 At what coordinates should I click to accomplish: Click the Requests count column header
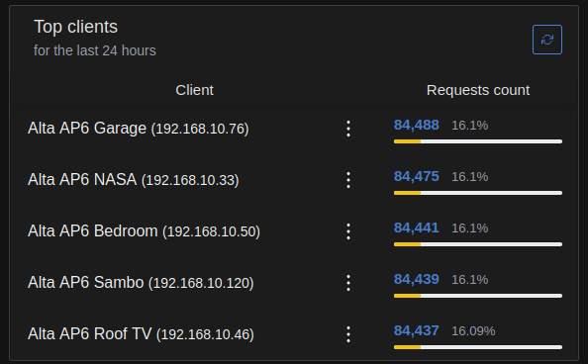tap(478, 90)
